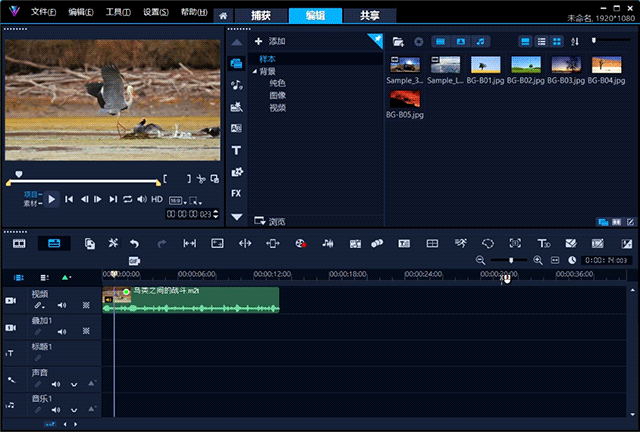Select the BG-B05.jpg thumbnail
Image resolution: width=640 pixels, height=432 pixels.
click(x=405, y=99)
